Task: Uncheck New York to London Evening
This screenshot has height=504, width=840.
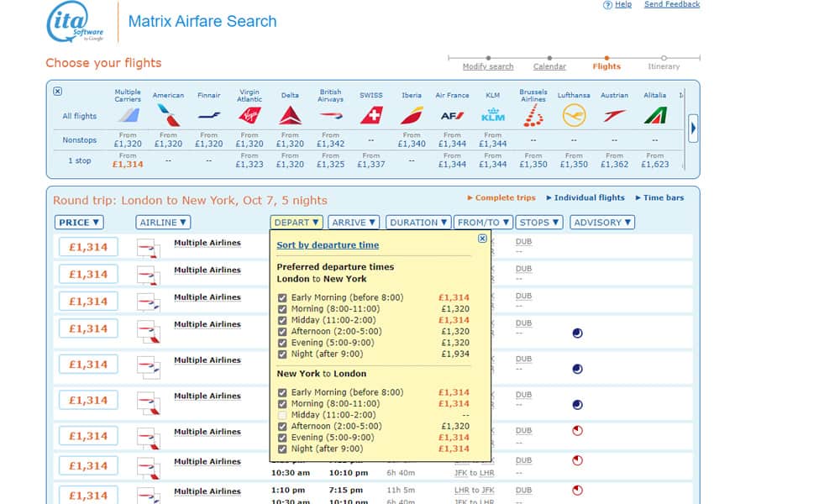Action: (282, 438)
